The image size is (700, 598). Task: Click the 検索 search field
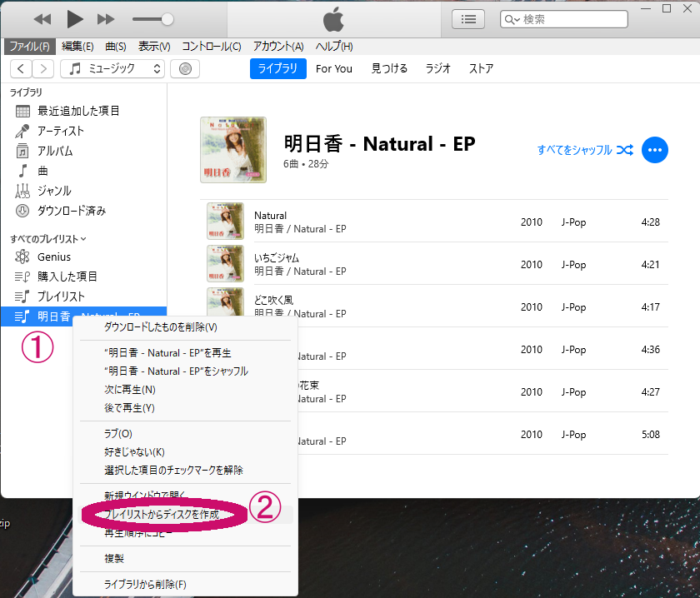[564, 19]
